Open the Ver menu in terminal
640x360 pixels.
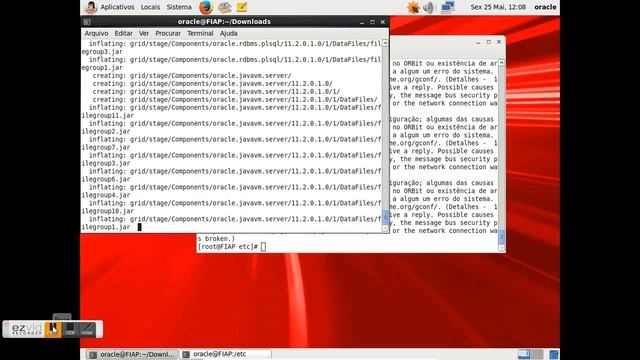(x=144, y=33)
